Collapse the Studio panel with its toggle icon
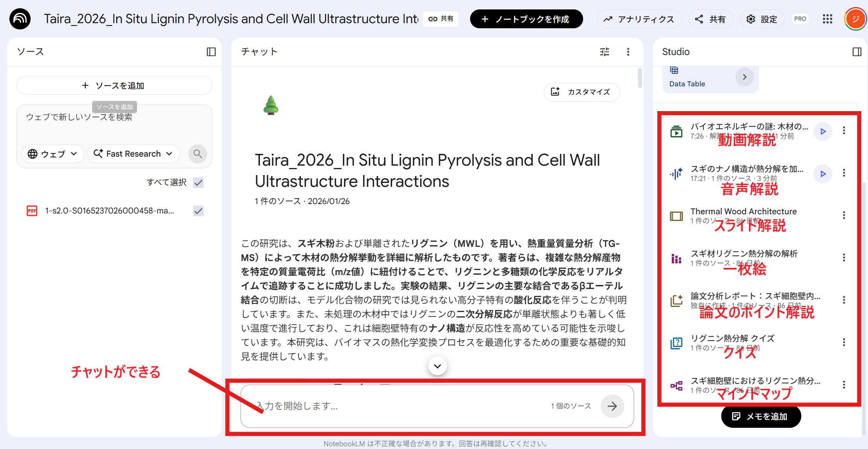Viewport: 868px width, 449px height. coord(857,52)
